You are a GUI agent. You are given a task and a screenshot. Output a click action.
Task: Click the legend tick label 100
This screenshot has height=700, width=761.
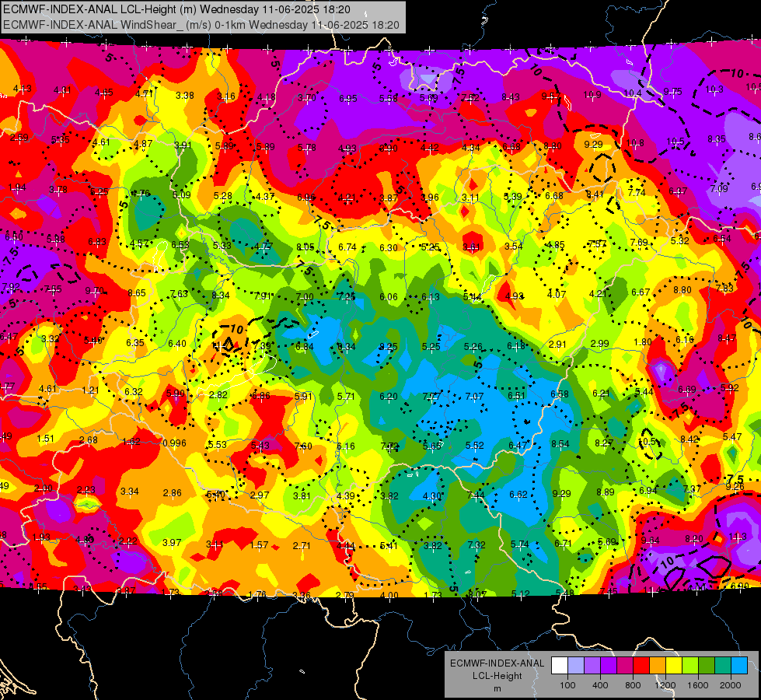pyautogui.click(x=567, y=685)
